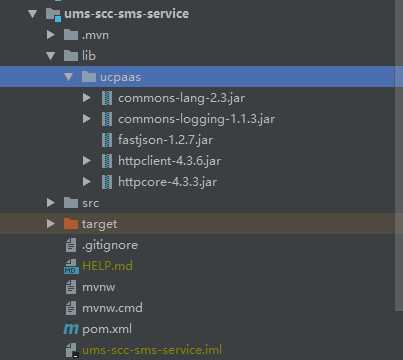Click the ucpaas folder icon

(x=89, y=77)
